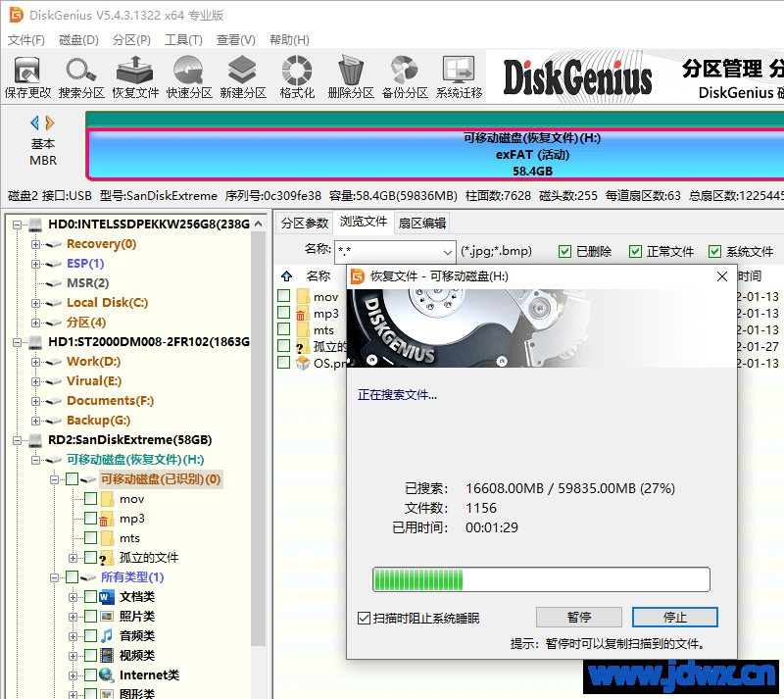Expand the 孤立的文件 tree node
This screenshot has width=784, height=699.
[73, 559]
